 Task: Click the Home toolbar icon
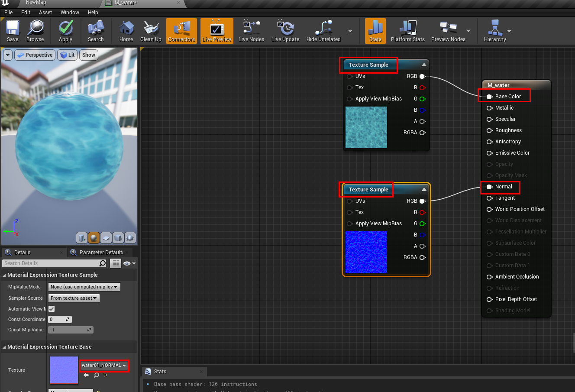click(x=126, y=31)
